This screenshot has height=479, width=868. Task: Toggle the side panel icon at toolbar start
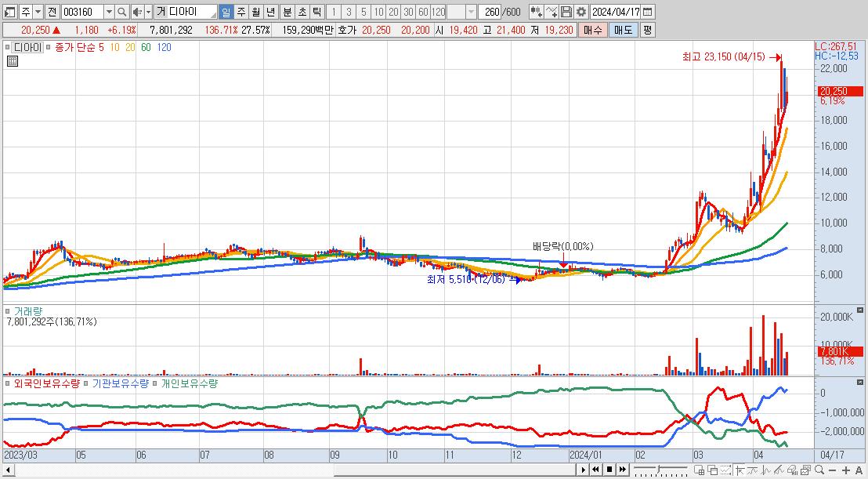point(10,12)
